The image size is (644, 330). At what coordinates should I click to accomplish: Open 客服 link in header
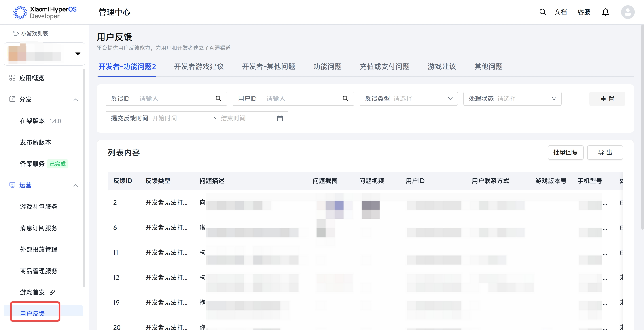pos(584,12)
